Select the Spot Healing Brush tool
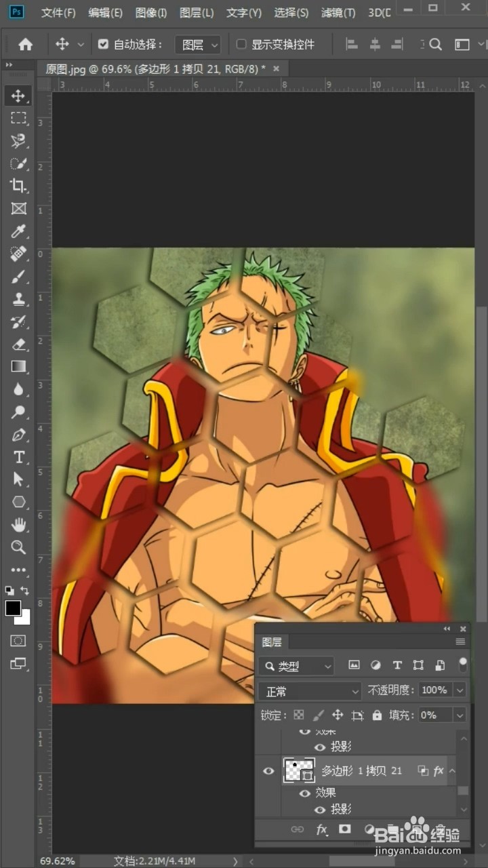This screenshot has height=868, width=488. [x=18, y=254]
